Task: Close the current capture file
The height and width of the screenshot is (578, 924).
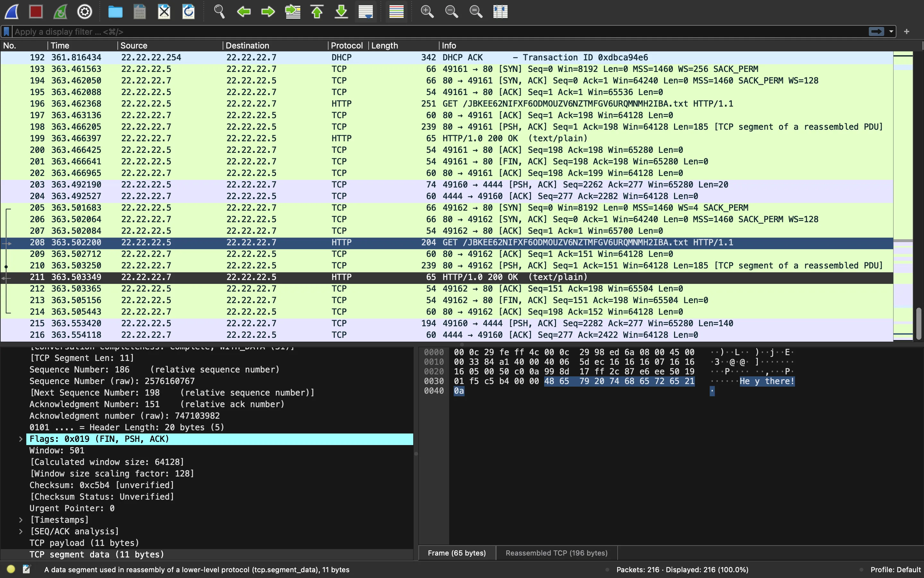Action: pos(164,12)
